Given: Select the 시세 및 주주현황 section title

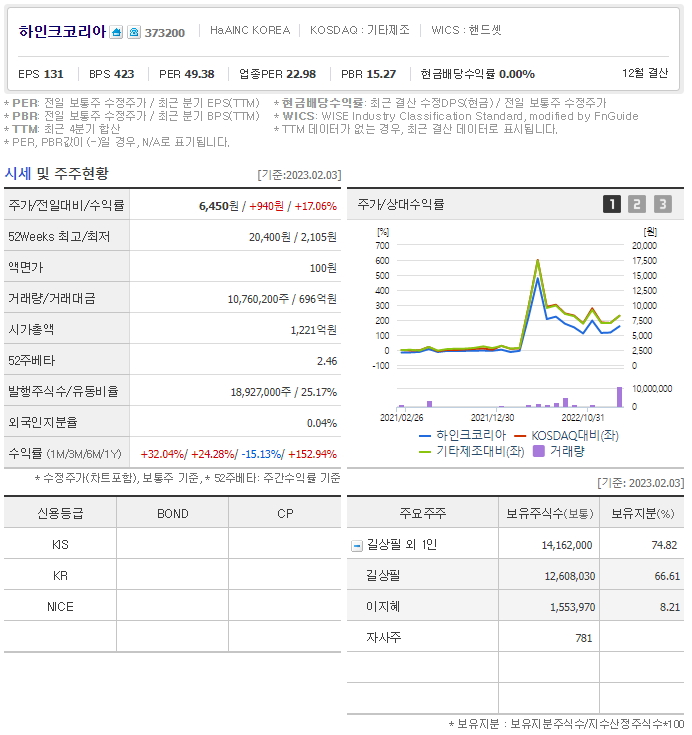Looking at the screenshot, I should [57, 174].
